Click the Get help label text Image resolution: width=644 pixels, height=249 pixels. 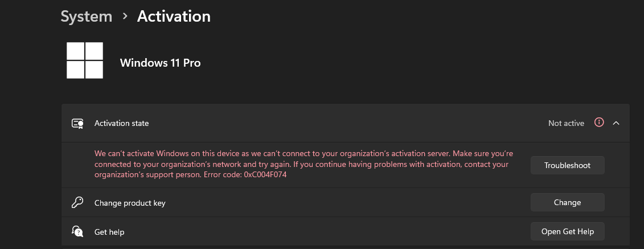[x=109, y=232]
